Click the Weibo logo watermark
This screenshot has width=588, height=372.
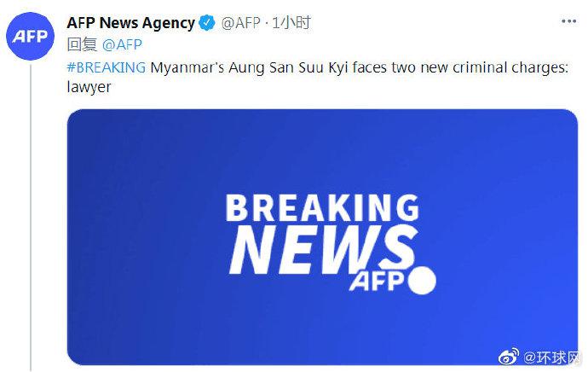point(510,355)
